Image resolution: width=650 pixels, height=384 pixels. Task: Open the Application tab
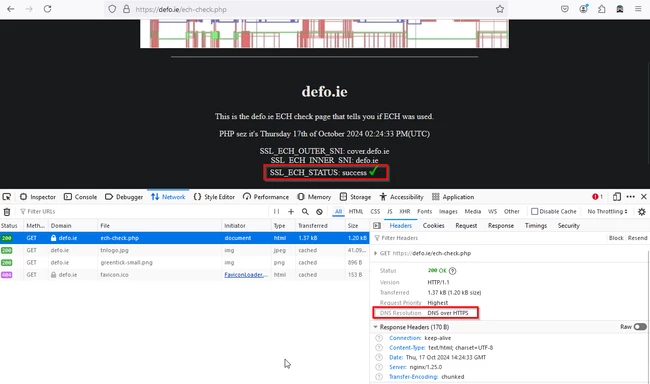[x=453, y=197]
